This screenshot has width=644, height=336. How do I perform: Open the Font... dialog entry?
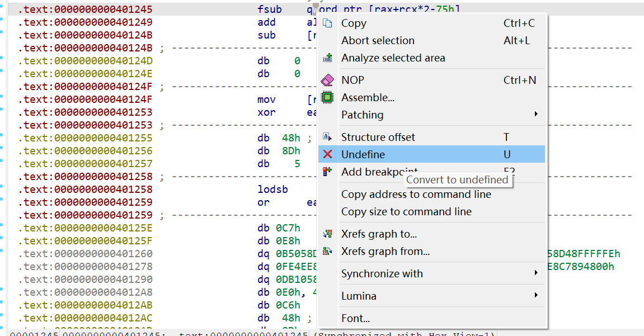pyautogui.click(x=355, y=319)
